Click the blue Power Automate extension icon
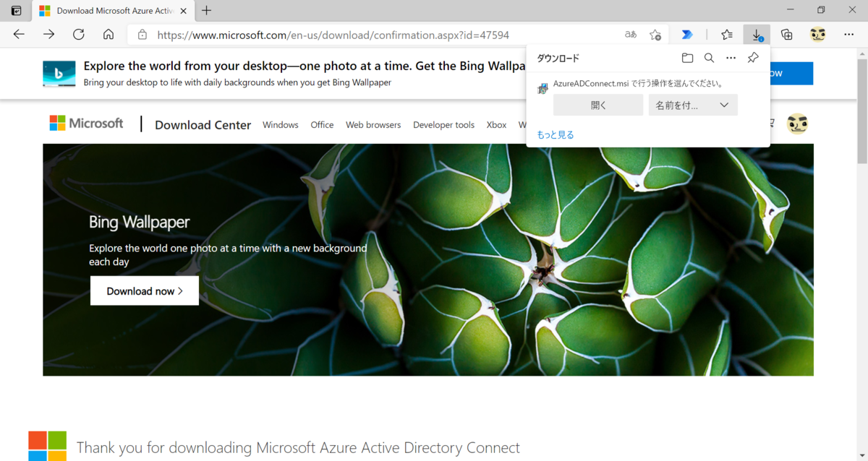 pyautogui.click(x=687, y=34)
